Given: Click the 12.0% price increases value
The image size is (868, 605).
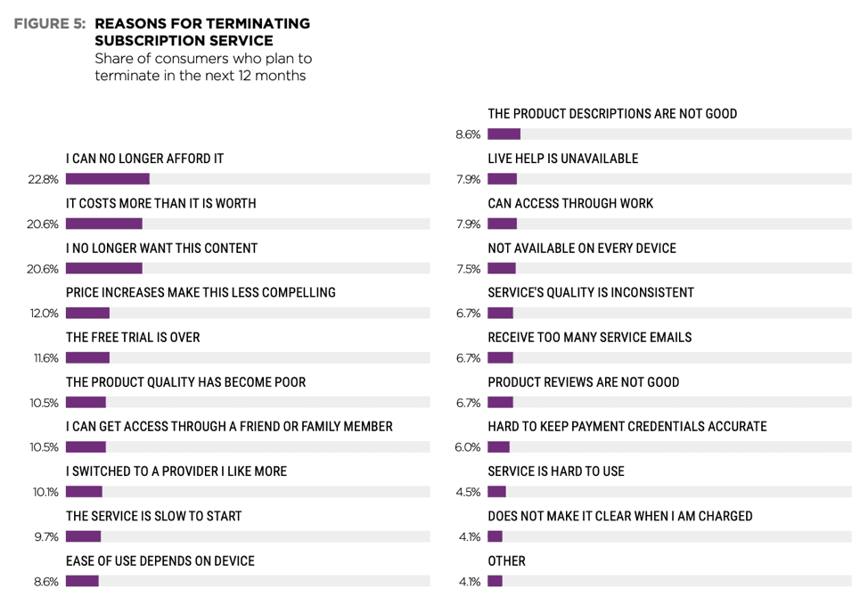Looking at the screenshot, I should 44,314.
